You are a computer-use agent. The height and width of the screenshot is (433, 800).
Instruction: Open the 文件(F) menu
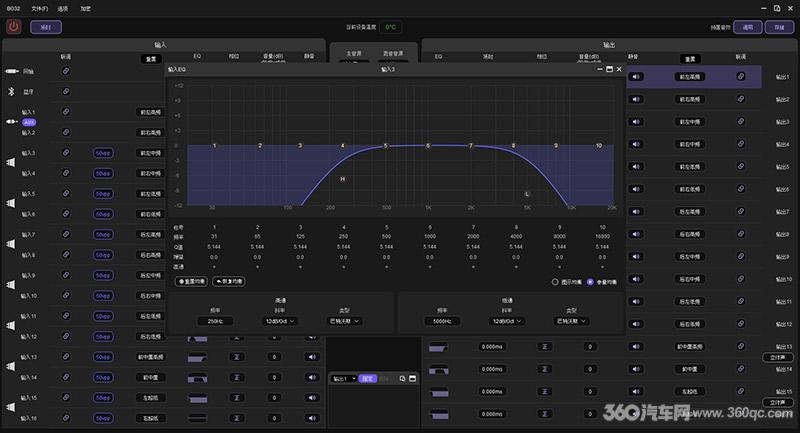39,9
